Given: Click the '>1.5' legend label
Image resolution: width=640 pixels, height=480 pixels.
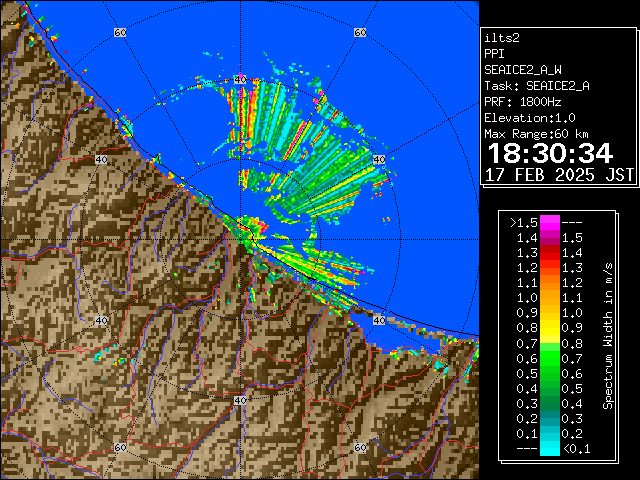Looking at the screenshot, I should coord(524,223).
